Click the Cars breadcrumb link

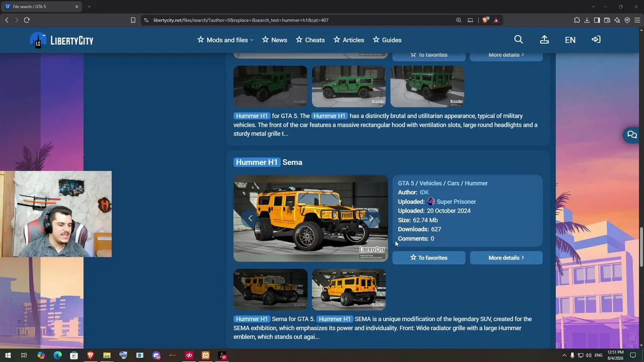point(453,183)
